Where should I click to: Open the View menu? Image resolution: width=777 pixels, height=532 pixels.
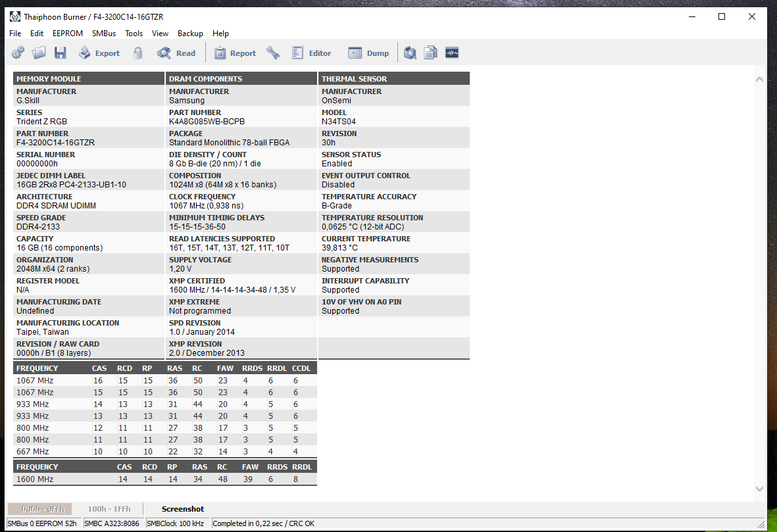click(x=160, y=33)
